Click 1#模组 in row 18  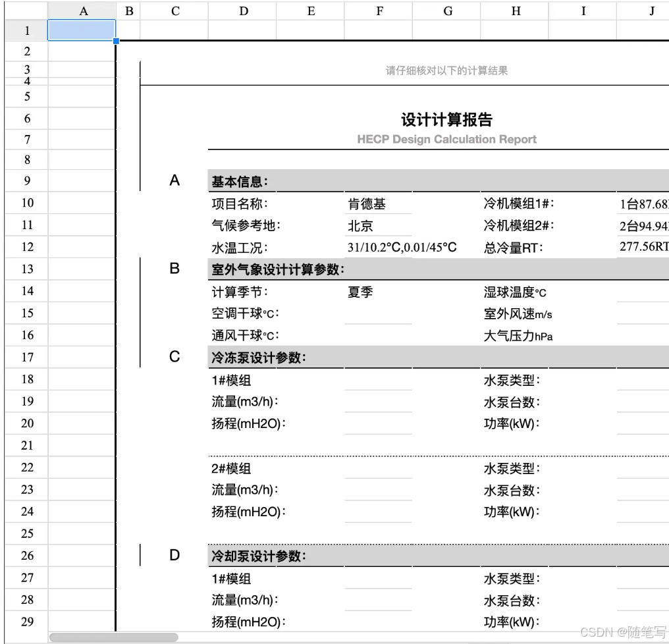tap(231, 380)
